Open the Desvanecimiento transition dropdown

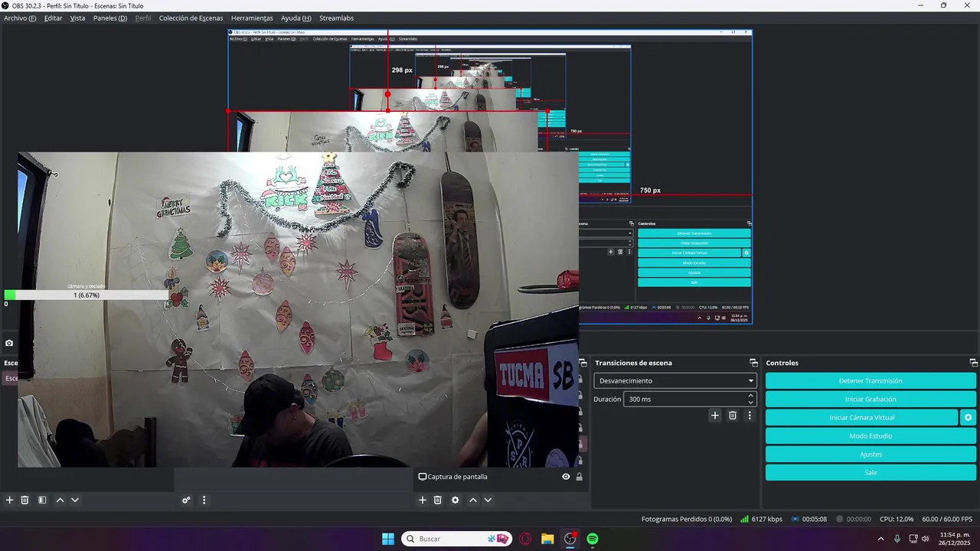675,380
